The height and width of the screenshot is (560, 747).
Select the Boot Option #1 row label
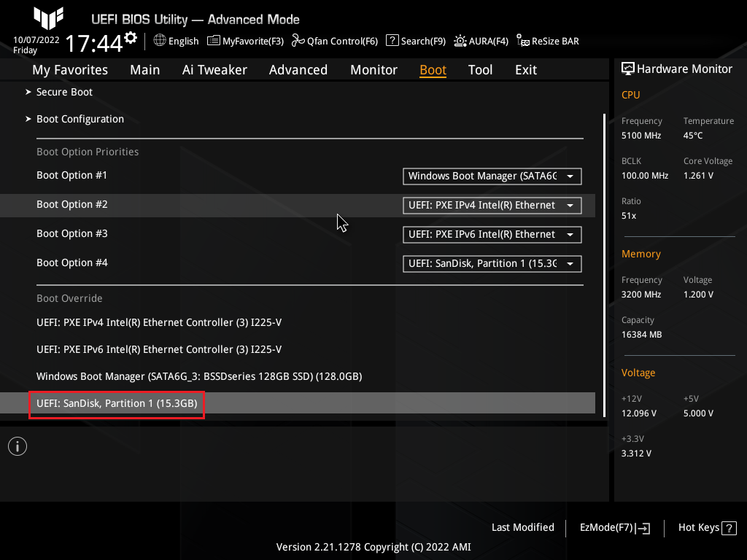point(72,175)
